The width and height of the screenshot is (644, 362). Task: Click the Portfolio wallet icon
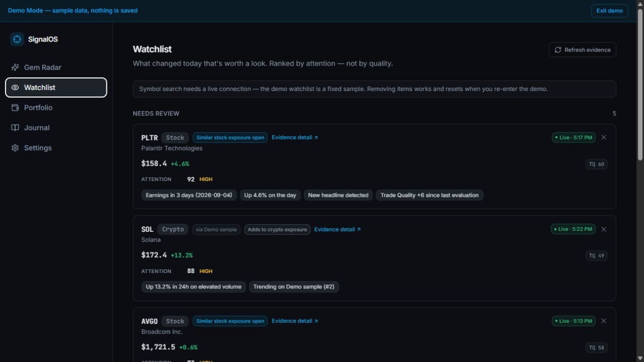(x=15, y=108)
